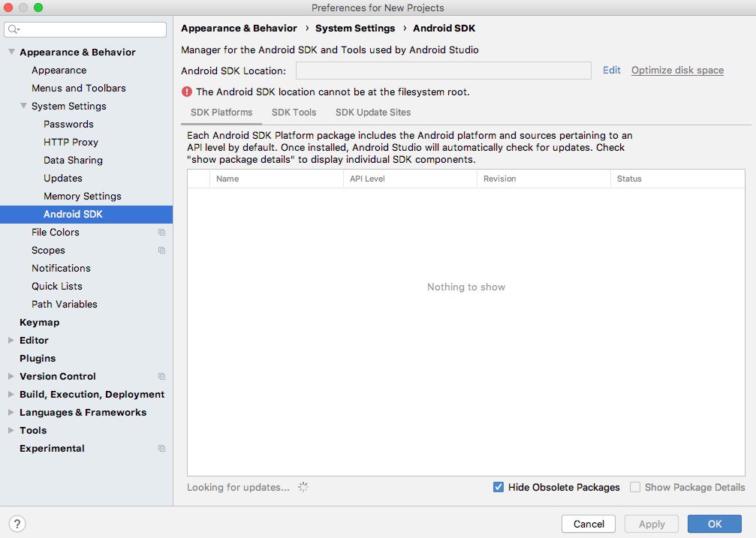
Task: Sort by the Status column header
Action: coord(677,179)
